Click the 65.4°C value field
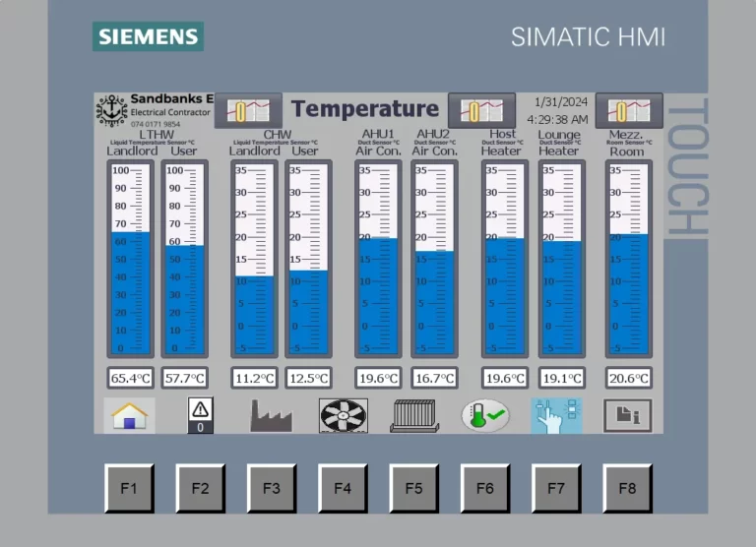Screen dimensions: 756x547 [130, 378]
